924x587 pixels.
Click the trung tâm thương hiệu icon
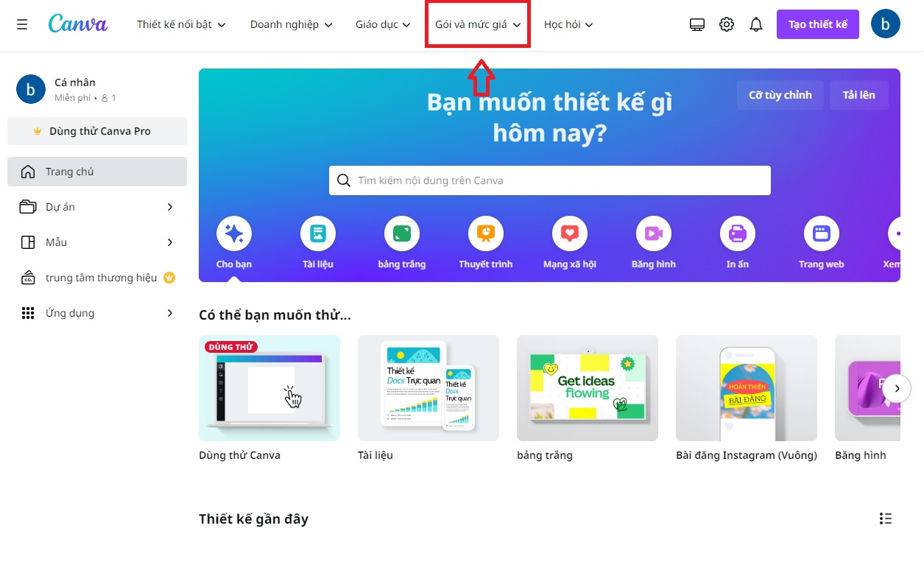point(28,278)
